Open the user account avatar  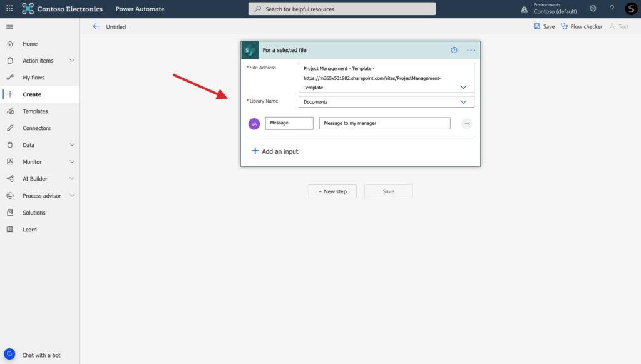pyautogui.click(x=631, y=9)
